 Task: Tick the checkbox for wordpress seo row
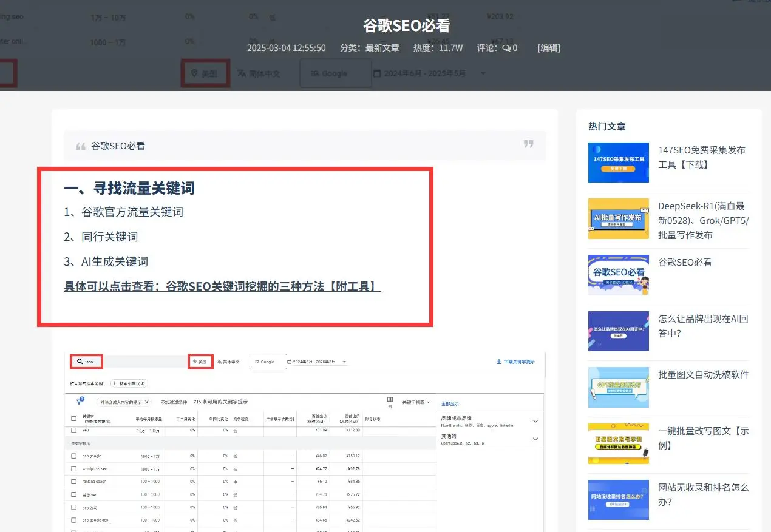point(74,469)
